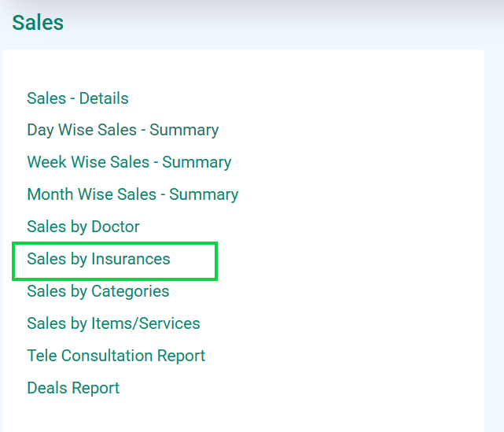Viewport: 504px width, 432px height.
Task: Open the Sales by Doctor report
Action: [83, 227]
